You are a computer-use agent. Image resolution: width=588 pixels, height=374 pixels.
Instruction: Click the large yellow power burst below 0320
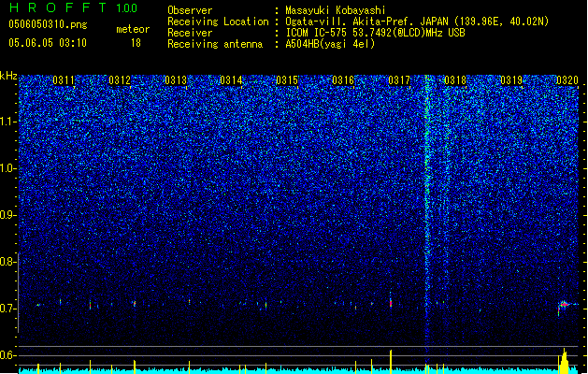coord(565,361)
